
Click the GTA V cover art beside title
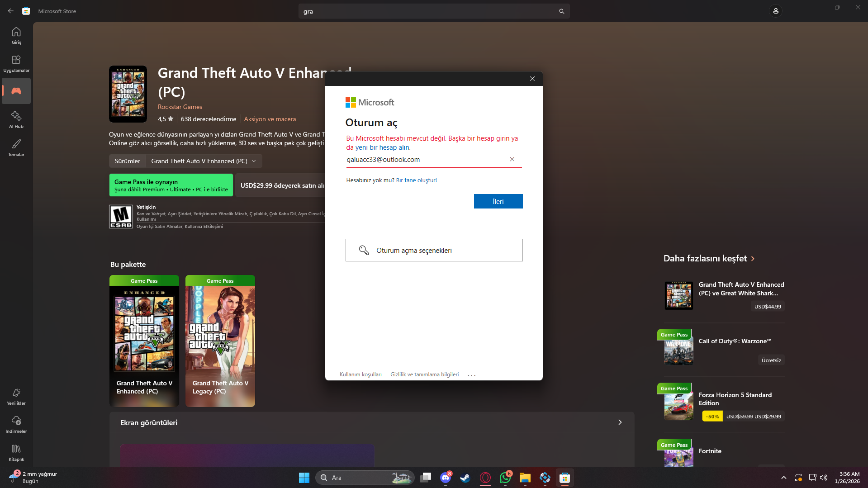click(x=128, y=94)
